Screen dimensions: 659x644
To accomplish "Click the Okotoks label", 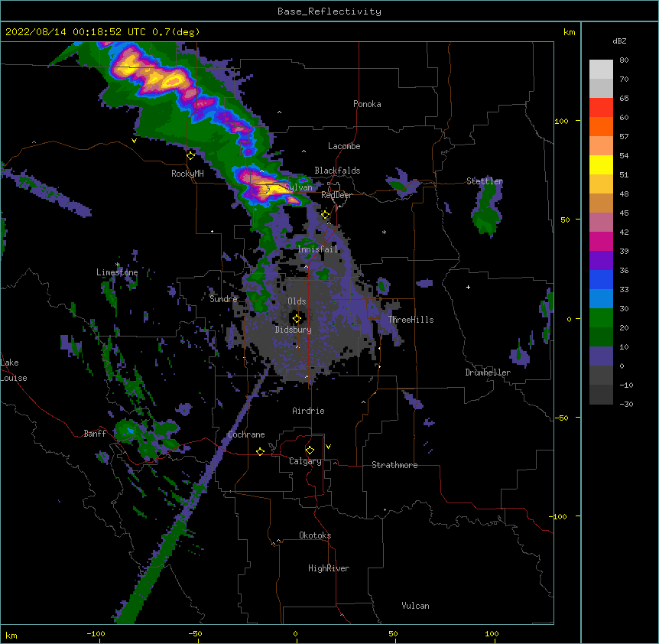I will coord(315,535).
